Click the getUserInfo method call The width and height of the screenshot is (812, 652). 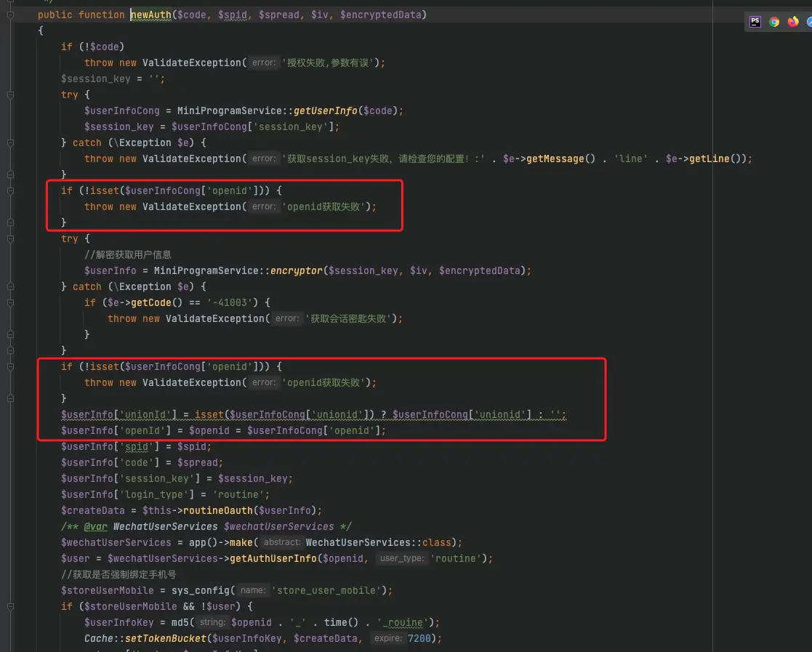(x=325, y=110)
